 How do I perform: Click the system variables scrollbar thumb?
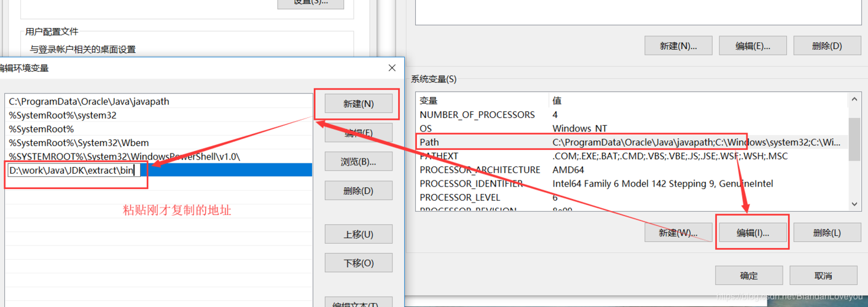tap(854, 139)
